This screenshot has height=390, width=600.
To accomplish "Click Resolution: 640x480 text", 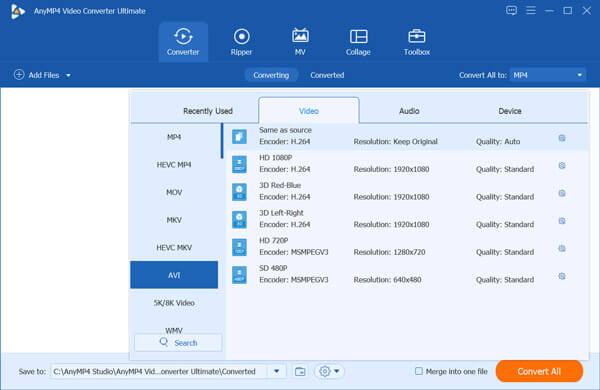I will click(x=387, y=280).
